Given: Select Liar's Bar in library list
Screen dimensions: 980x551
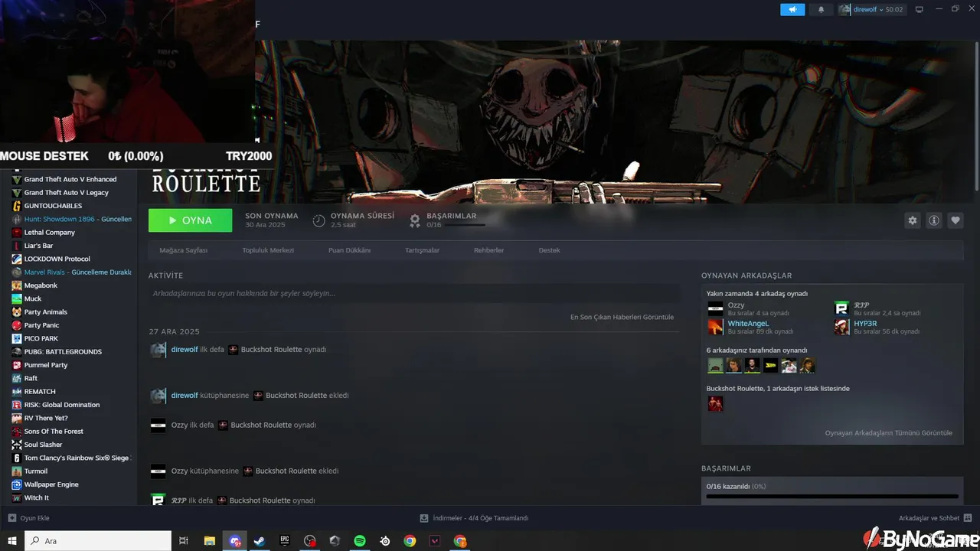Looking at the screenshot, I should click(x=38, y=246).
